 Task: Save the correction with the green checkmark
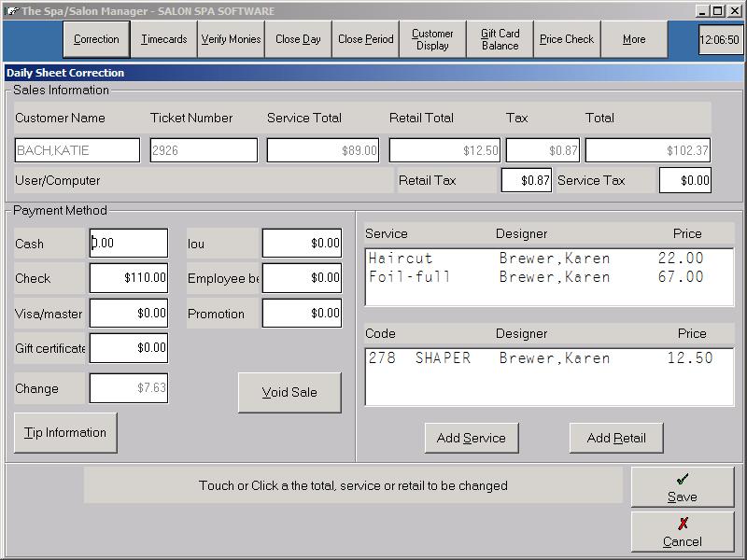[682, 486]
